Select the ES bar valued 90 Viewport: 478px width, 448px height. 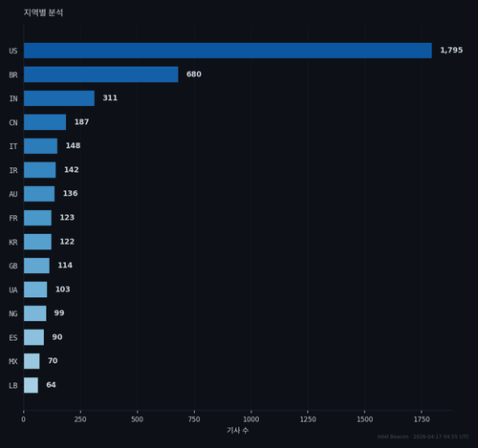34,337
